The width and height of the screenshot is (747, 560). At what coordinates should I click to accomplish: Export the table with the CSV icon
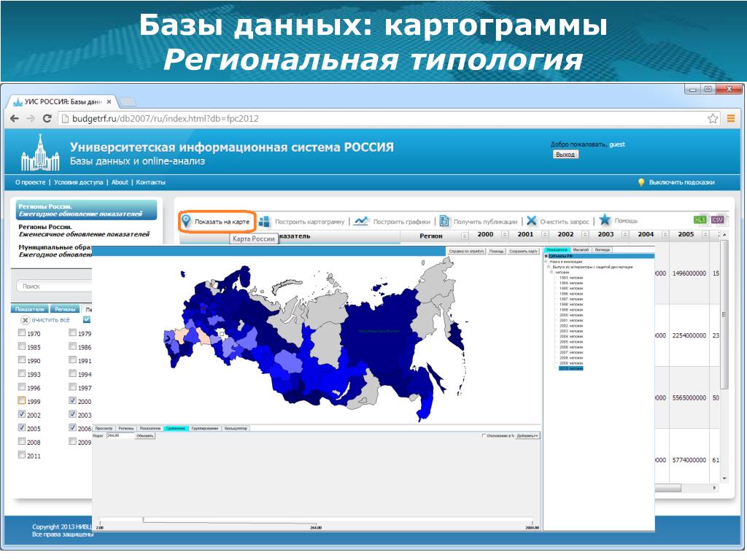point(718,219)
